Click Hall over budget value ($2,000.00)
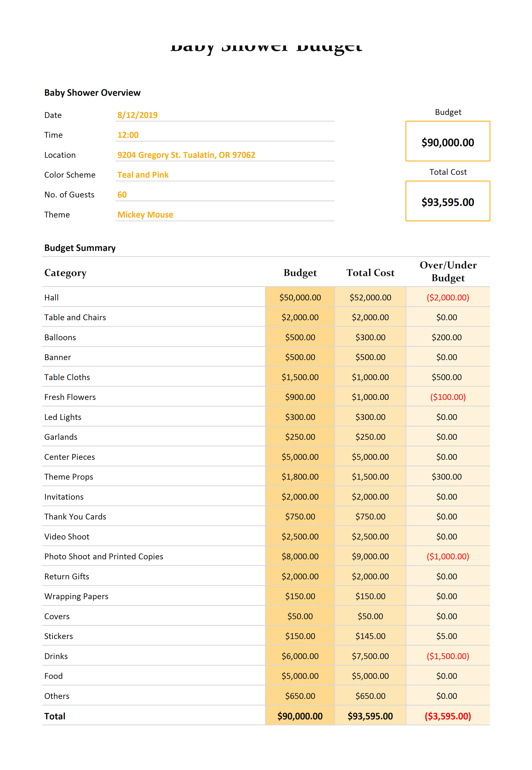Viewport: 532px width, 770px height. [448, 297]
